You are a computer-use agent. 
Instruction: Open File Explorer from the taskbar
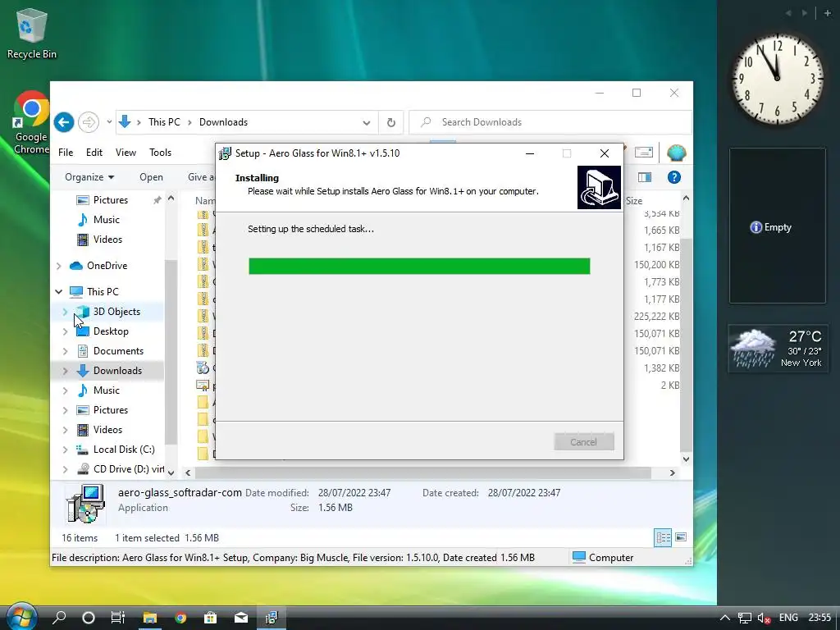tap(149, 618)
